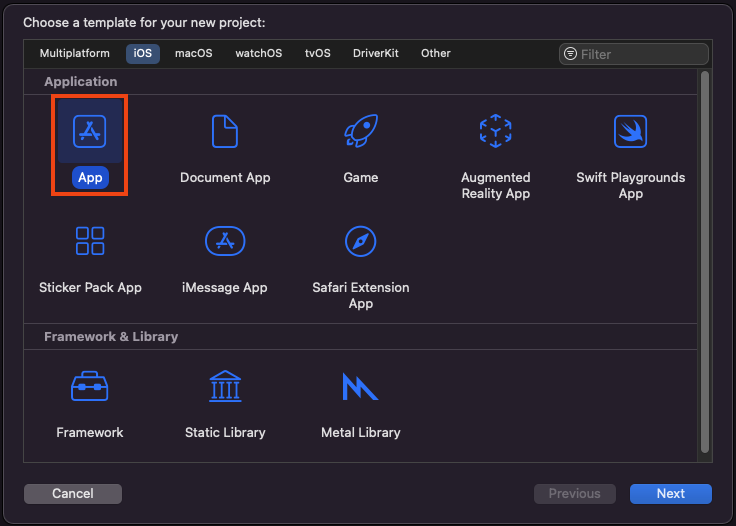Click the "Swift Playgrounds App" label

630,186
